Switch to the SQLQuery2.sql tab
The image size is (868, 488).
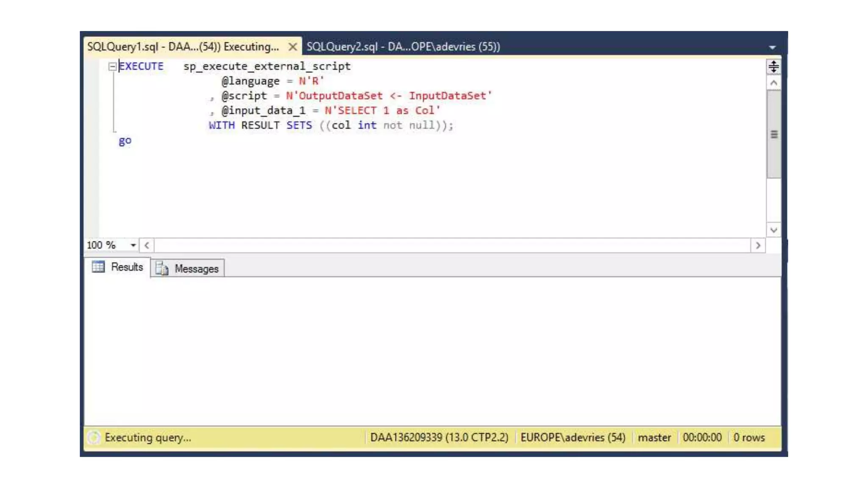[x=403, y=47]
